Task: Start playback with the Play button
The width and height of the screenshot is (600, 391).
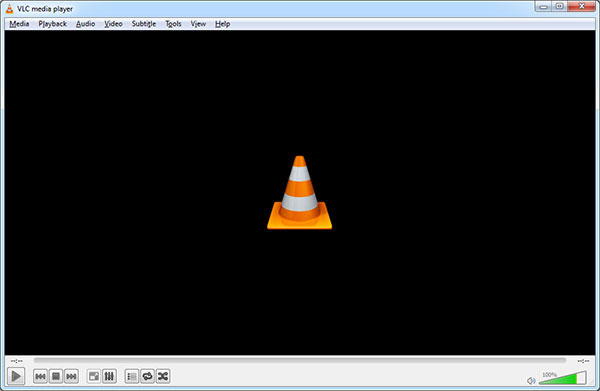Action: click(16, 376)
